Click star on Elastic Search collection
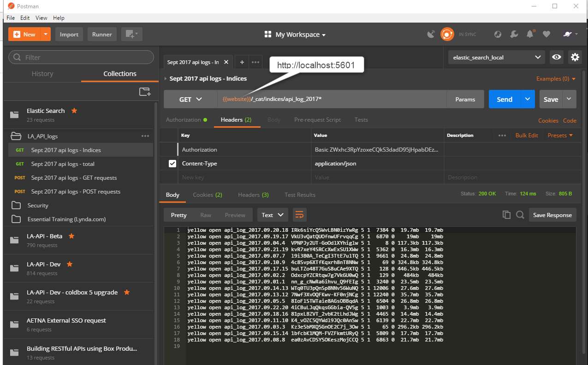This screenshot has width=588, height=365. point(74,111)
